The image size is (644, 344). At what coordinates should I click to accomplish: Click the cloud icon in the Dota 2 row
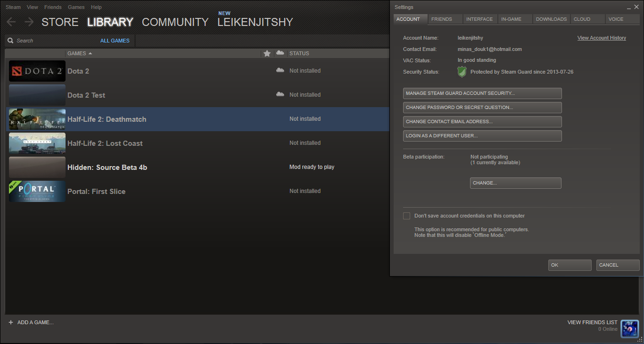[280, 70]
